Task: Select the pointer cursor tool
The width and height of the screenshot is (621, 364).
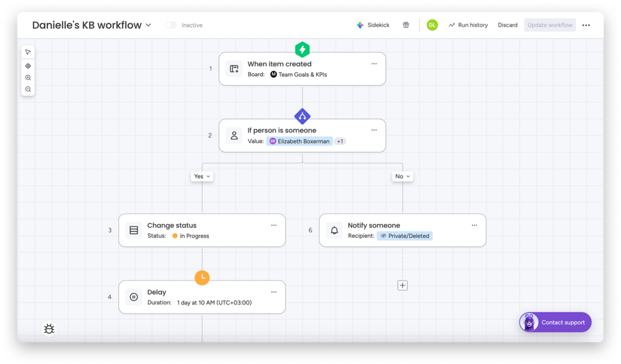Action: point(28,52)
